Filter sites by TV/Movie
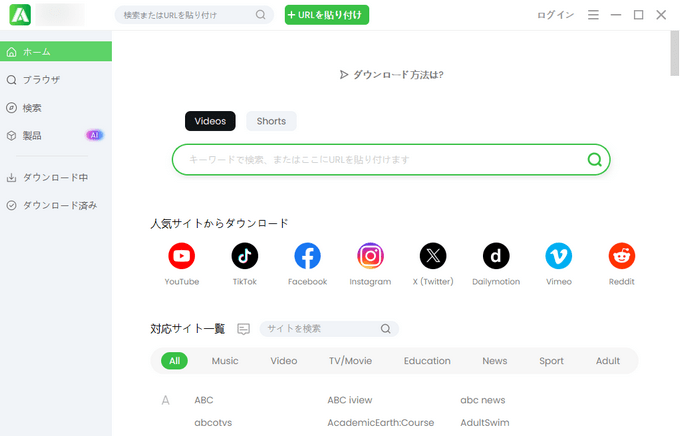 [x=350, y=361]
